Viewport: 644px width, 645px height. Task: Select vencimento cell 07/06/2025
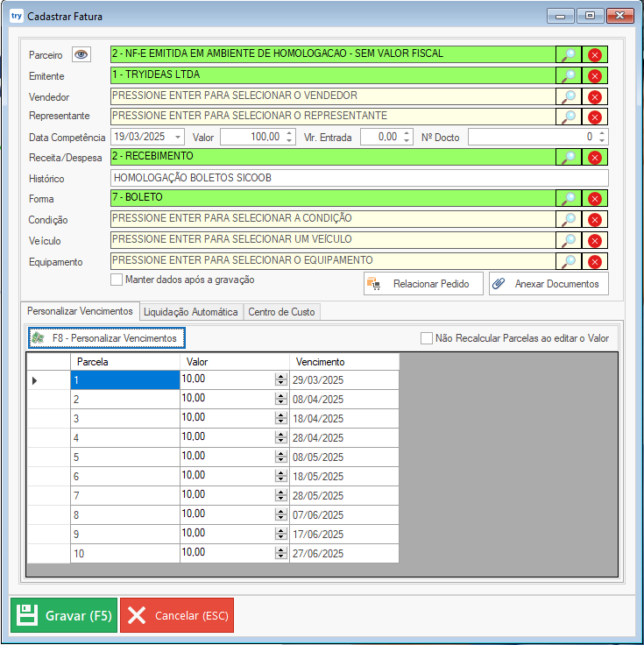[344, 515]
